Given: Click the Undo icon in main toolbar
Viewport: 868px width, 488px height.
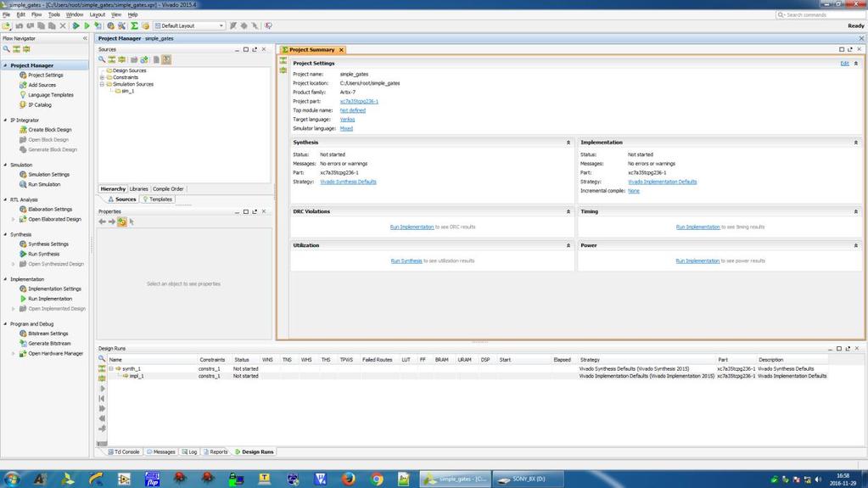Looking at the screenshot, I should pos(20,25).
